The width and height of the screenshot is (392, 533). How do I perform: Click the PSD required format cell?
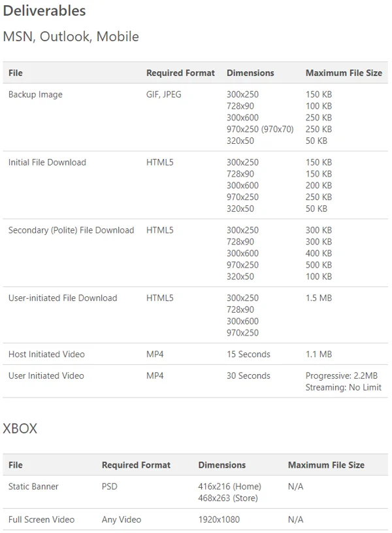110,487
